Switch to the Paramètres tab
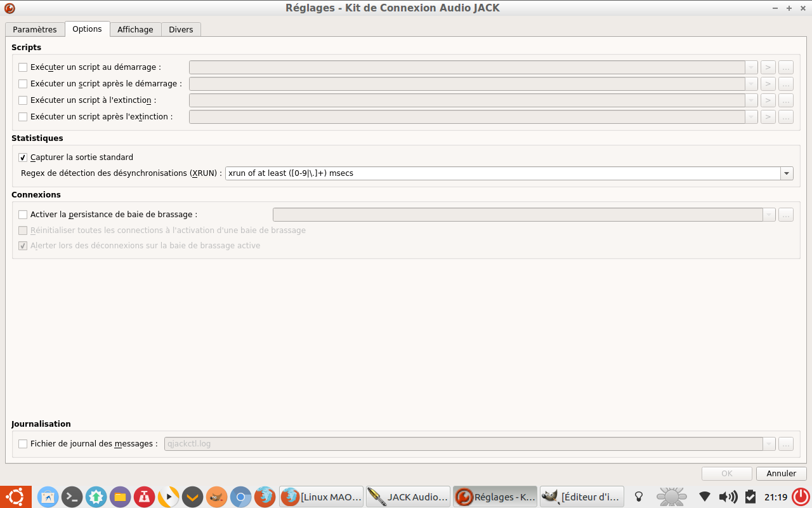 pos(35,30)
